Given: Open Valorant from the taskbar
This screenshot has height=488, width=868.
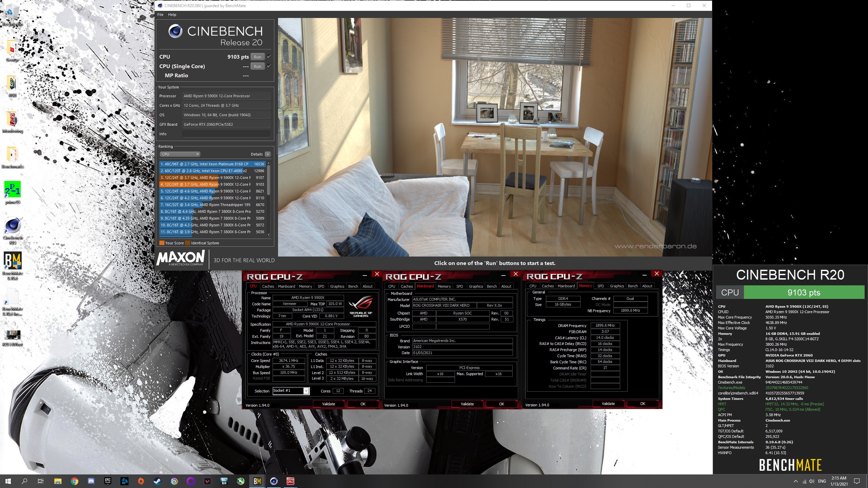Looking at the screenshot, I should pyautogui.click(x=208, y=481).
